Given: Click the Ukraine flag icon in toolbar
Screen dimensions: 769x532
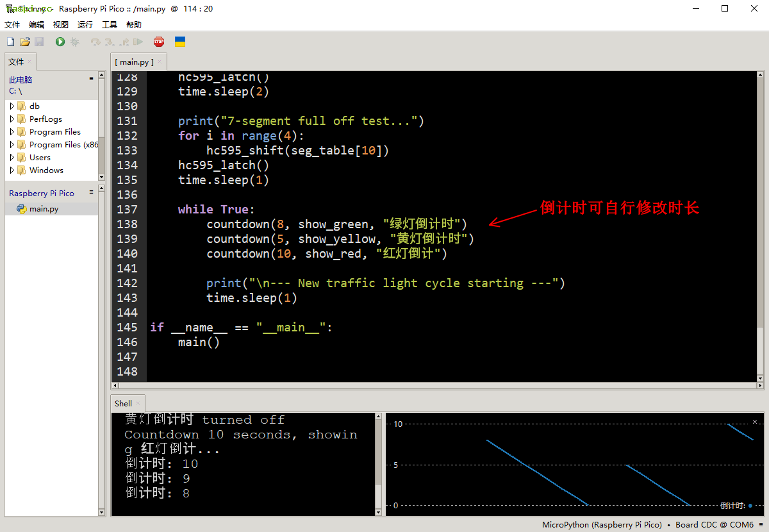Looking at the screenshot, I should click(180, 42).
